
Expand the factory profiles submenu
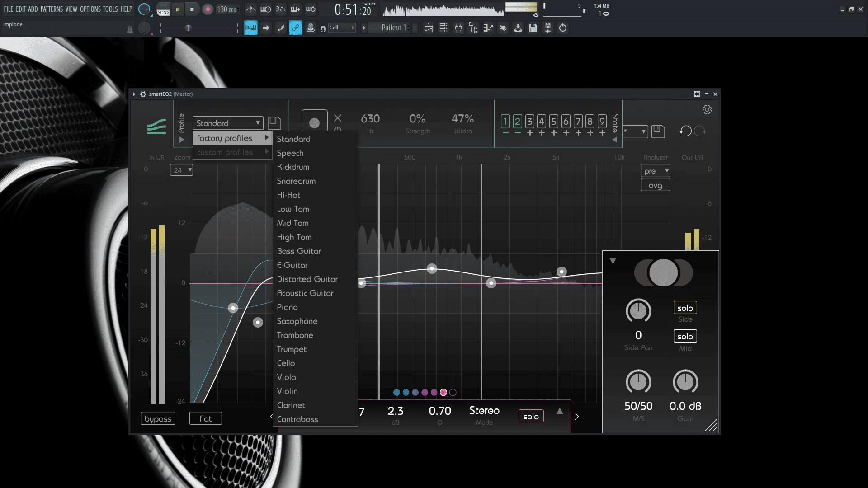[x=232, y=138]
